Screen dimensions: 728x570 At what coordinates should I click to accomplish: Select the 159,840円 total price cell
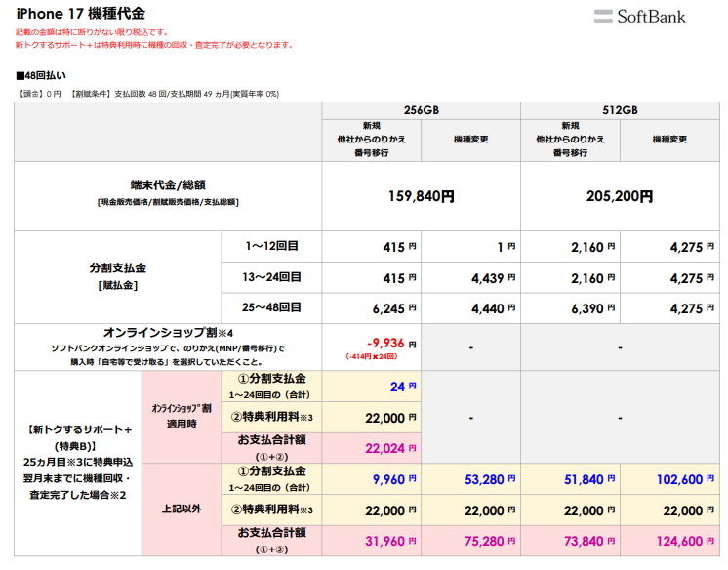coord(421,195)
